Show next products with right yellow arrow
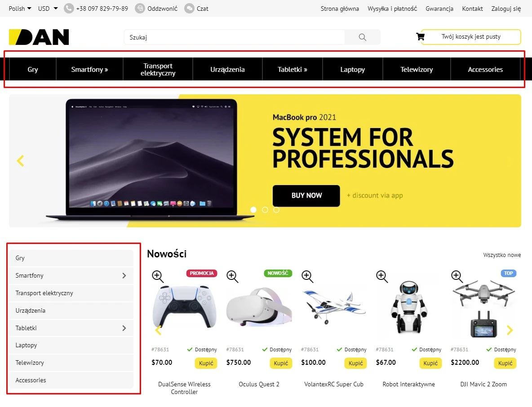Image resolution: width=532 pixels, height=407 pixels. click(x=510, y=330)
